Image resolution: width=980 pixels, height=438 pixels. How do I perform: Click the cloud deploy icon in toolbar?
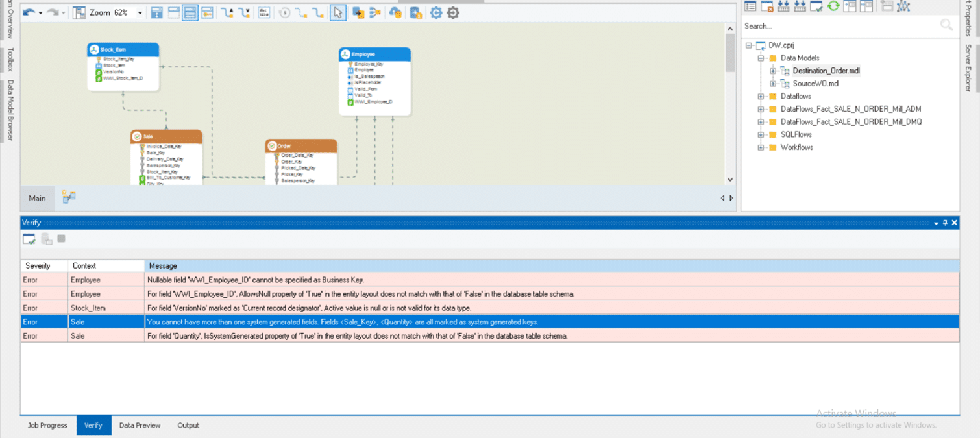pyautogui.click(x=395, y=12)
